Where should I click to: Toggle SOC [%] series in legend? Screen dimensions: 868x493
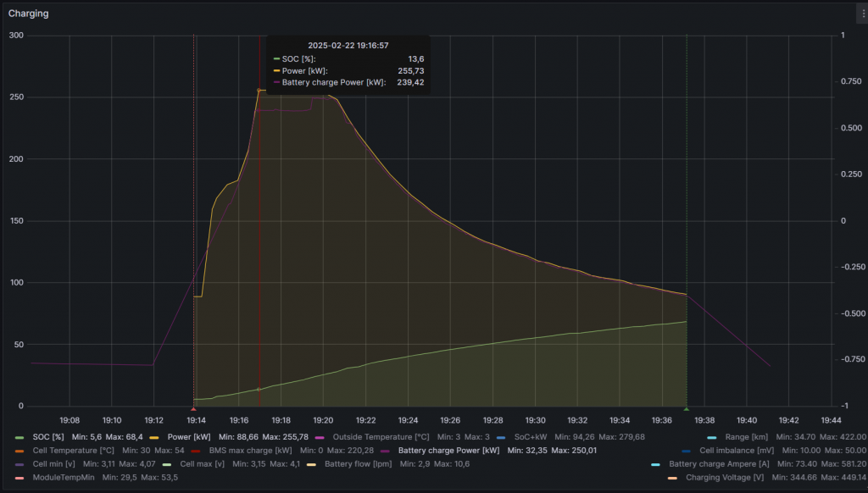[47, 437]
